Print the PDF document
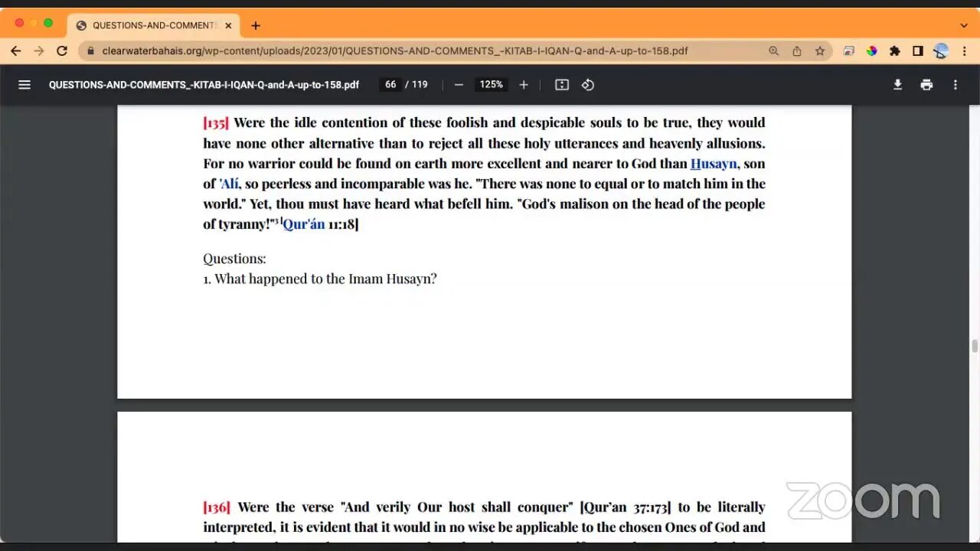This screenshot has height=551, width=980. pyautogui.click(x=926, y=85)
